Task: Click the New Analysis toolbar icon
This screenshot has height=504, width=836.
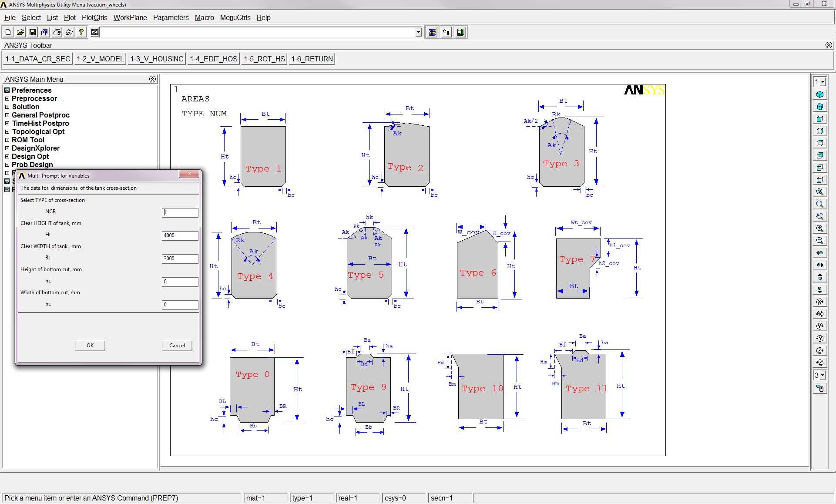Action: tap(8, 32)
